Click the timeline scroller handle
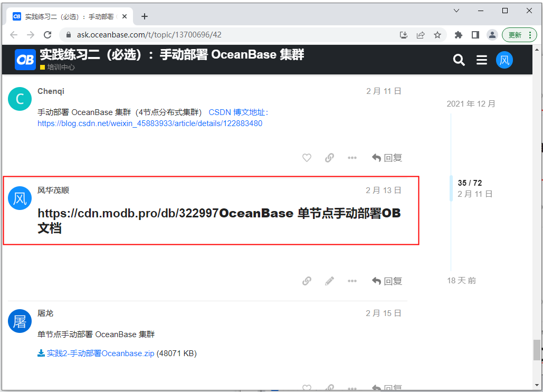This screenshot has width=543, height=392. [x=451, y=188]
